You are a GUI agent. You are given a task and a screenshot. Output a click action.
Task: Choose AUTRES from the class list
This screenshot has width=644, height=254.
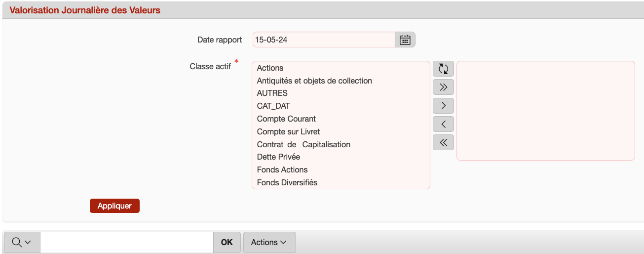(272, 93)
